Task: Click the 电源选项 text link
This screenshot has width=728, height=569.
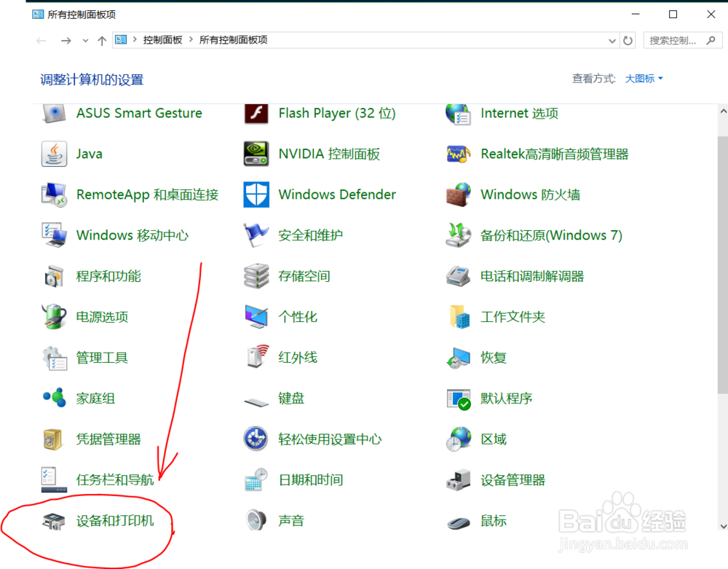Action: click(x=102, y=317)
